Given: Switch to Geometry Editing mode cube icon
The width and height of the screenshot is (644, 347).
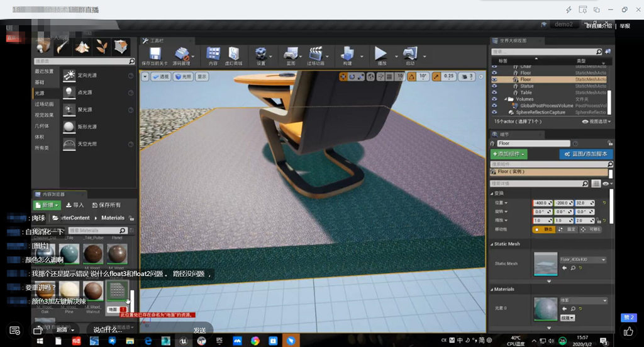Looking at the screenshot, I should pos(121,47).
